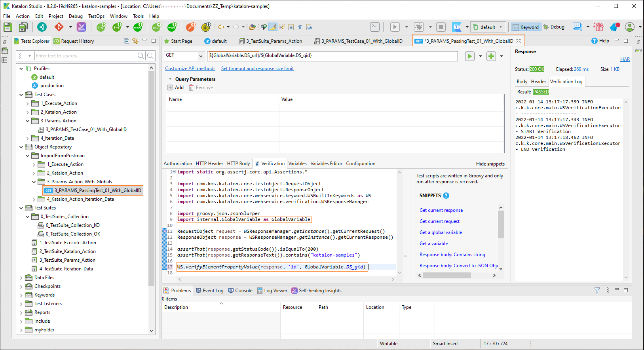Collapse the Query Parameters section
Screen dimensions: 644x350
170,79
